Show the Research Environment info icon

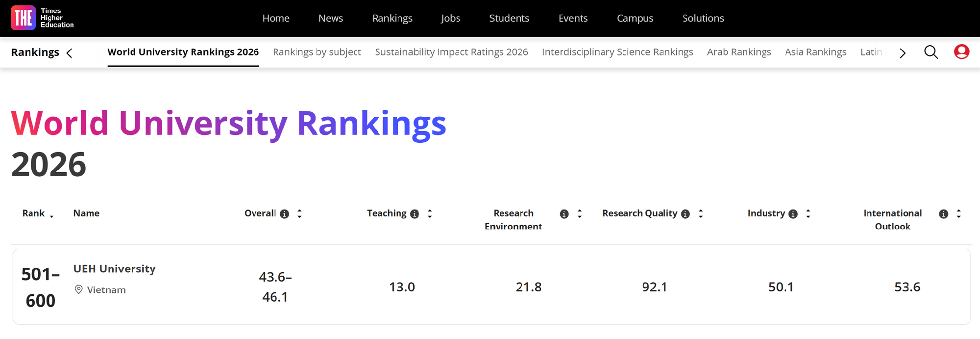564,214
